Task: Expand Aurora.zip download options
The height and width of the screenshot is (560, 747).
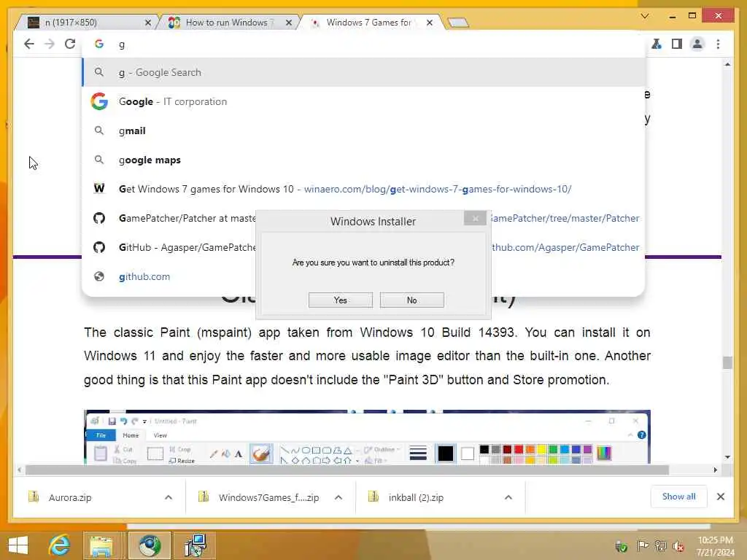Action: click(169, 497)
